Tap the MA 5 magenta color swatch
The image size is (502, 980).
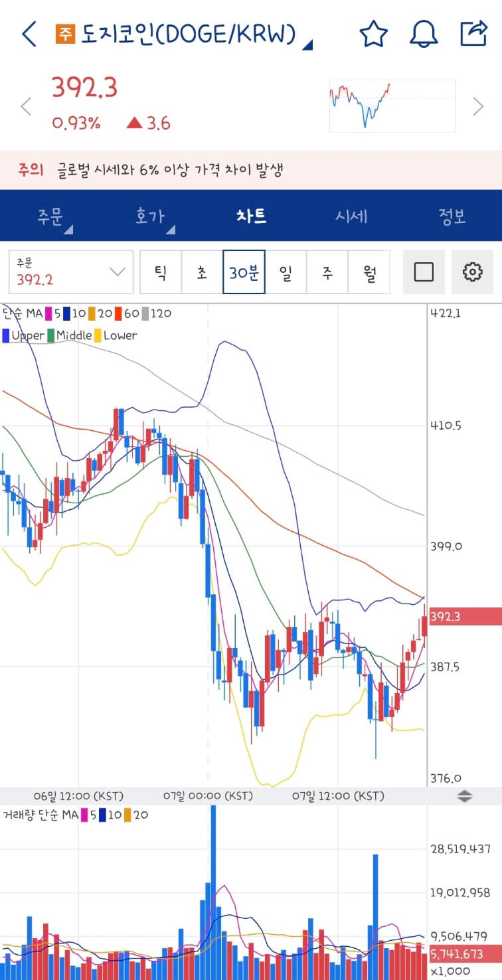48,313
